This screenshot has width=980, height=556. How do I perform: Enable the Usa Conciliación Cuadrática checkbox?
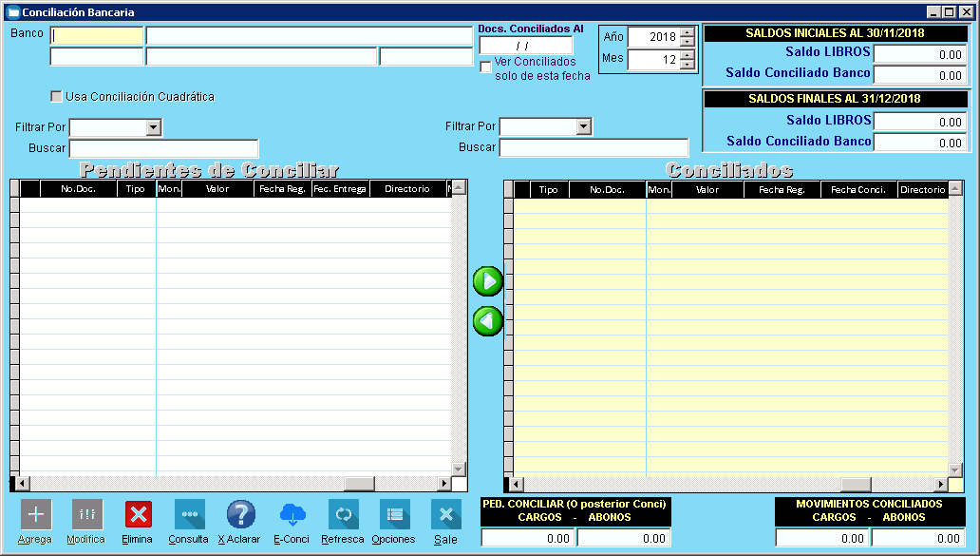tap(57, 97)
